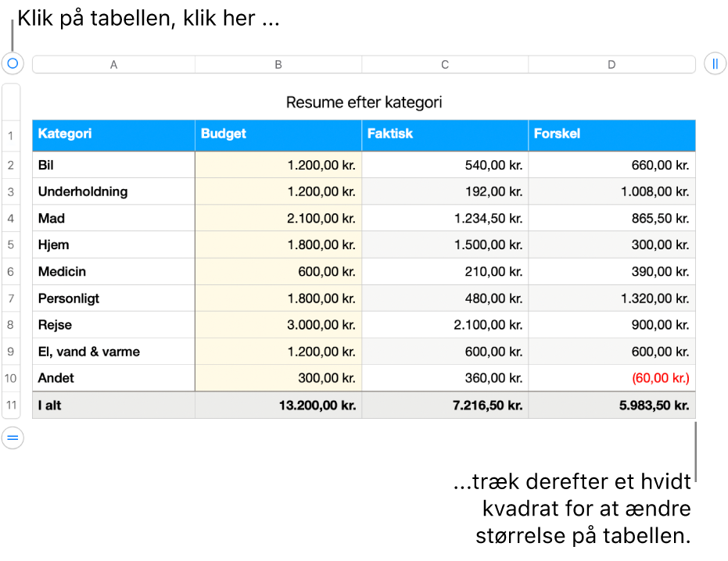Click Mad faktisk cell '1.234,50 kr.'
The height and width of the screenshot is (561, 728).
[445, 218]
